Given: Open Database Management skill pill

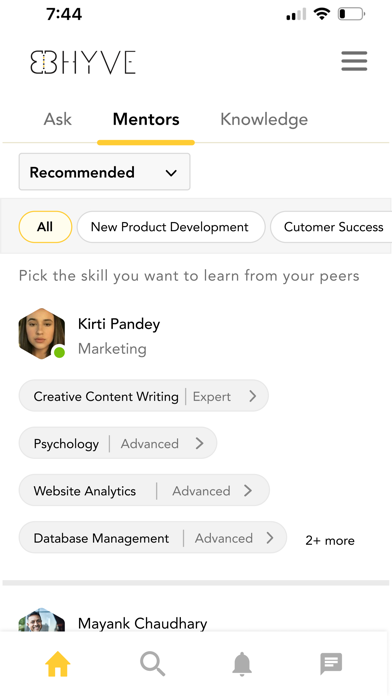Looking at the screenshot, I should (153, 538).
